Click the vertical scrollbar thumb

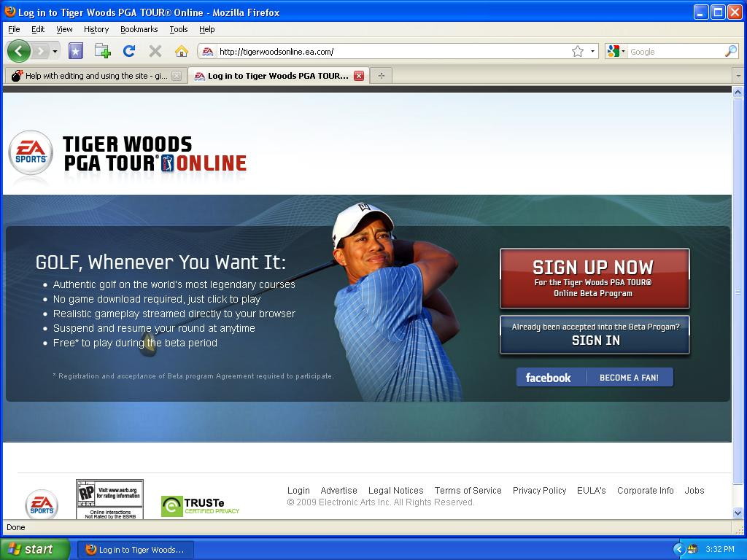[738, 291]
